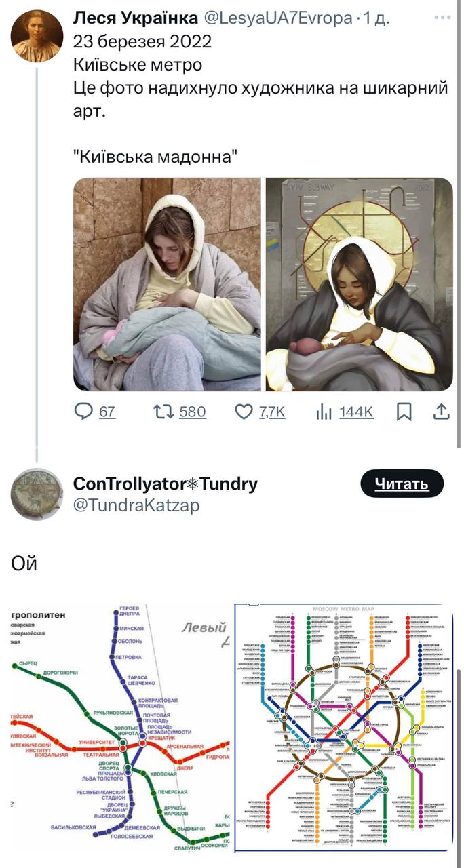Open the Kyiv Subway madonna artwork
The image size is (464, 868).
click(x=359, y=284)
